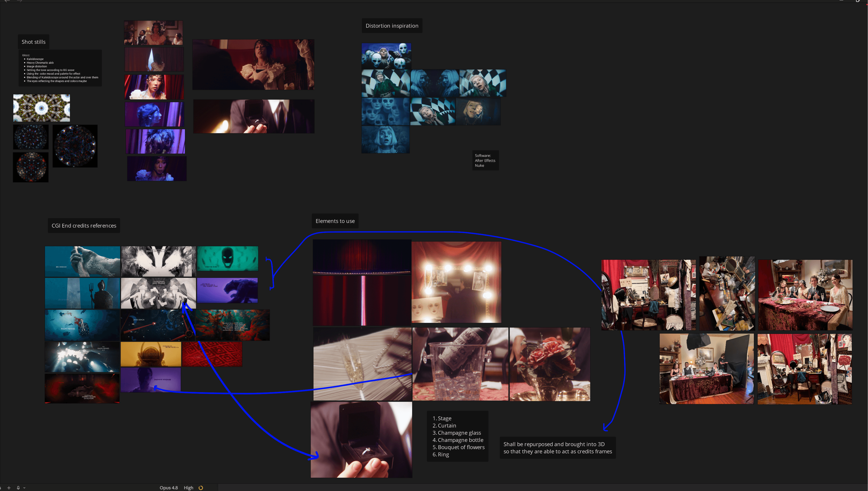Expand the chevron beside the microphone icon
Viewport: 868px width, 491px height.
tap(24, 488)
